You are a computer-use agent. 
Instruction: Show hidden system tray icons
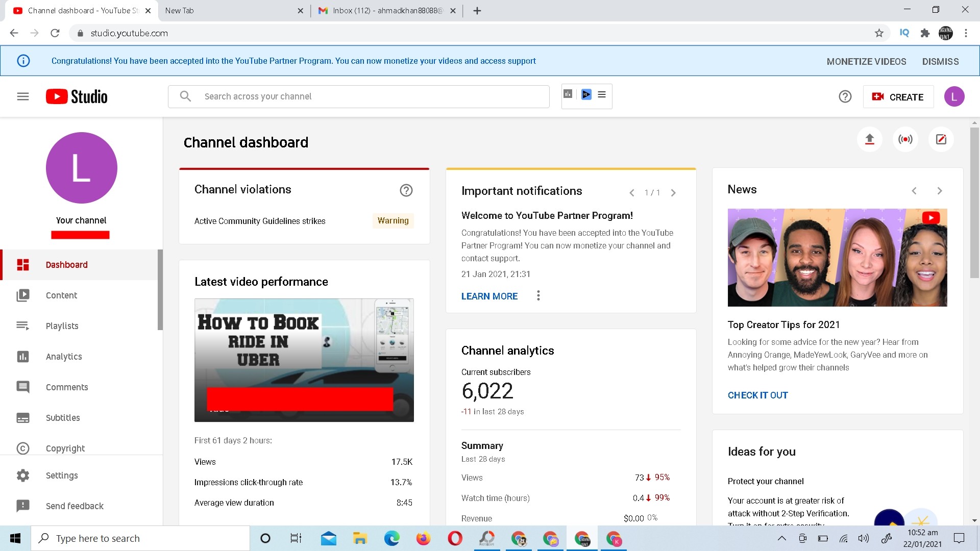point(781,538)
